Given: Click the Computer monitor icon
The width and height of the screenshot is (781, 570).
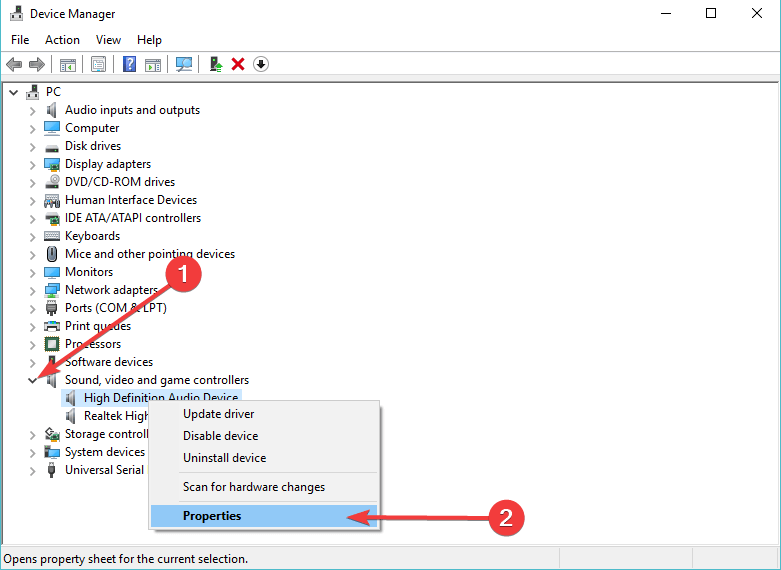Looking at the screenshot, I should click(52, 128).
